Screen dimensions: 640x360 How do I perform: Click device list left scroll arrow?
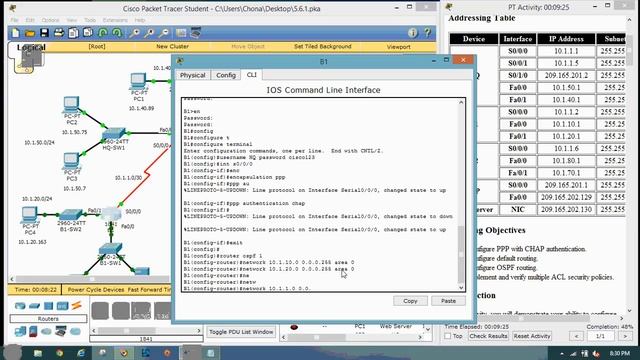point(94,331)
